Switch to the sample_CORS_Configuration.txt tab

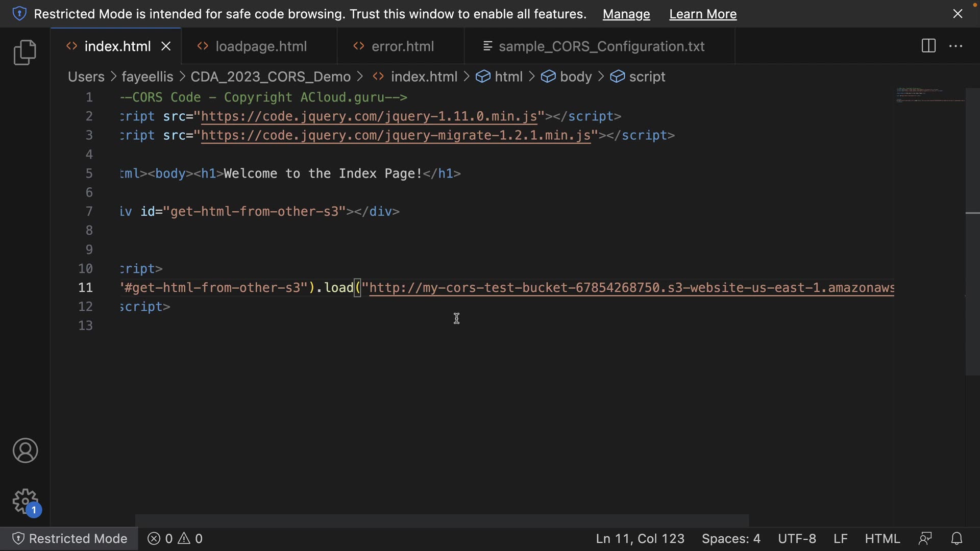tap(601, 46)
